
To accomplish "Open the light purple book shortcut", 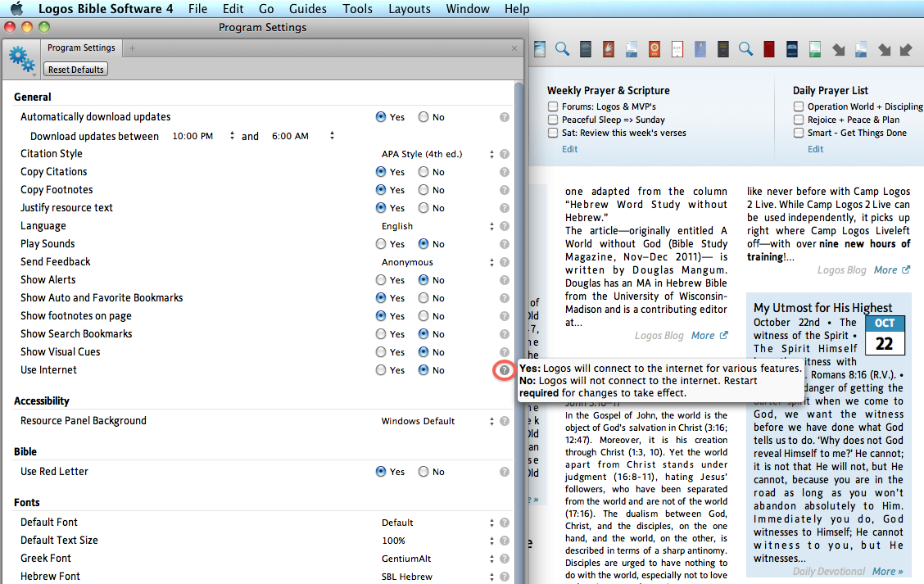I will 700,49.
